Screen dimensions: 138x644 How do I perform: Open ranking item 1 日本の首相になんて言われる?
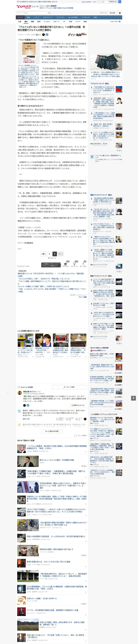click(x=106, y=90)
